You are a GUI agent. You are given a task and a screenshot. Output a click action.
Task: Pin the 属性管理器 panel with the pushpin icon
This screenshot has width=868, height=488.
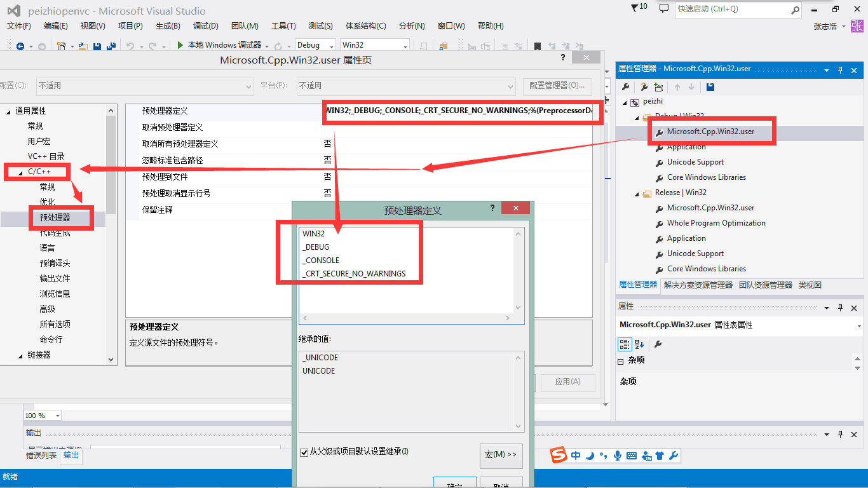pyautogui.click(x=841, y=69)
